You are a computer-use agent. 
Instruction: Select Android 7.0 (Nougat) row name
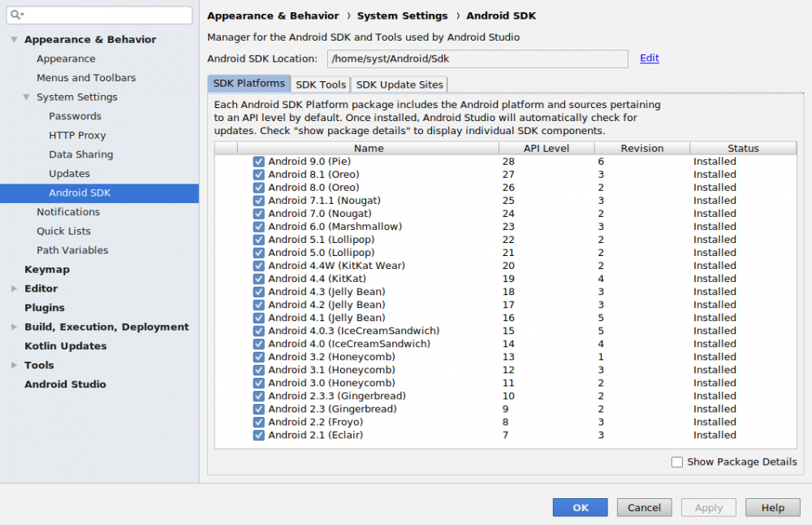click(319, 214)
